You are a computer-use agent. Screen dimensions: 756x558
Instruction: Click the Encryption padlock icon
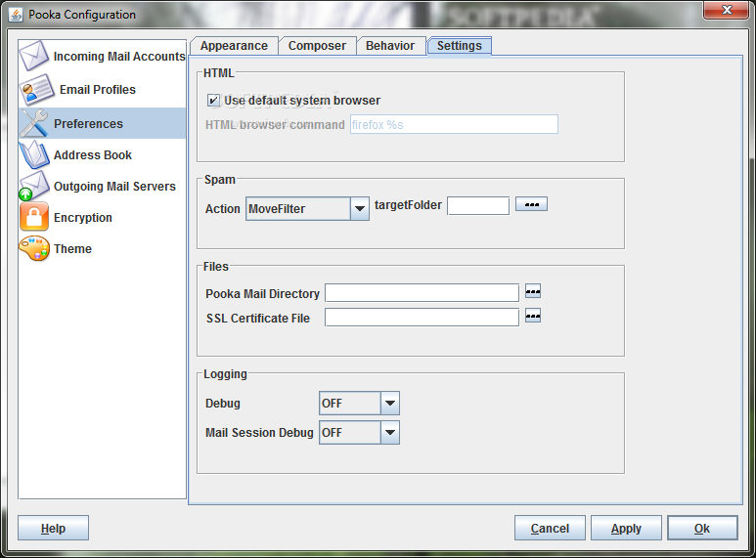pos(34,217)
